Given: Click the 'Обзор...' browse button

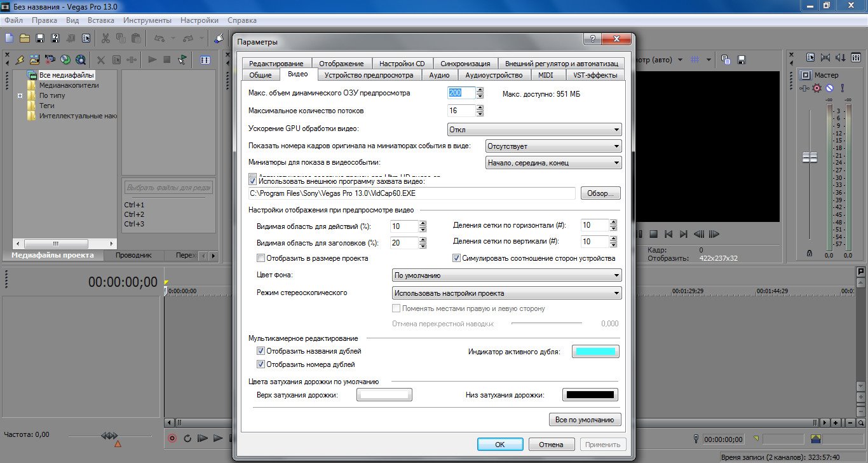Looking at the screenshot, I should [x=600, y=193].
